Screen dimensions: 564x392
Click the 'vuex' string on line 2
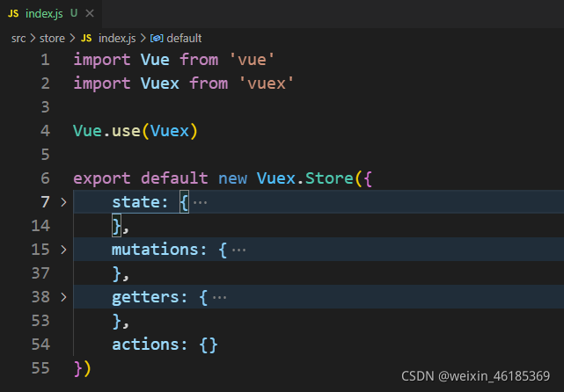pos(267,83)
